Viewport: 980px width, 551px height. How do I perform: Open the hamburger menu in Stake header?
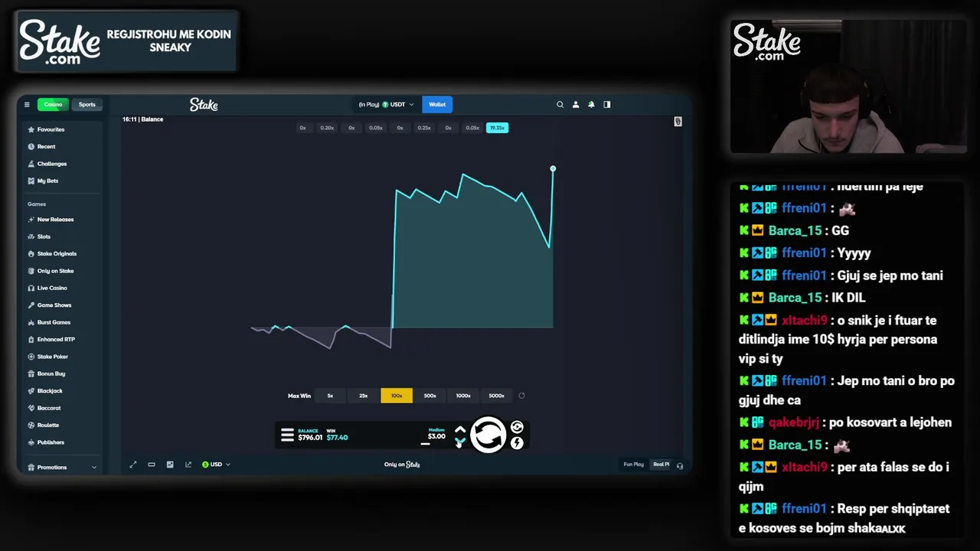[27, 105]
